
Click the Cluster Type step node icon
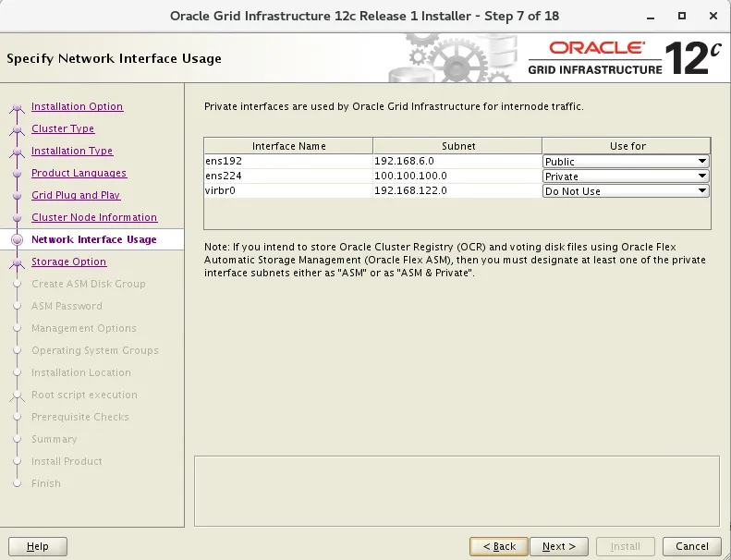pyautogui.click(x=18, y=129)
